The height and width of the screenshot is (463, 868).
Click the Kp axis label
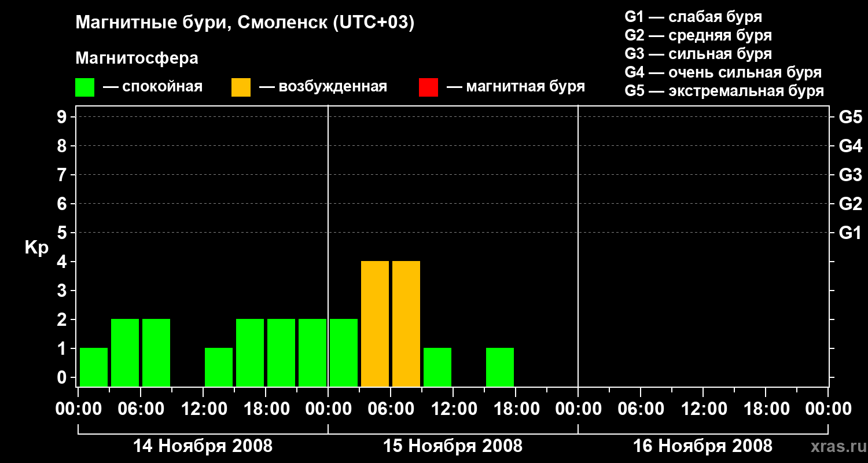point(36,248)
